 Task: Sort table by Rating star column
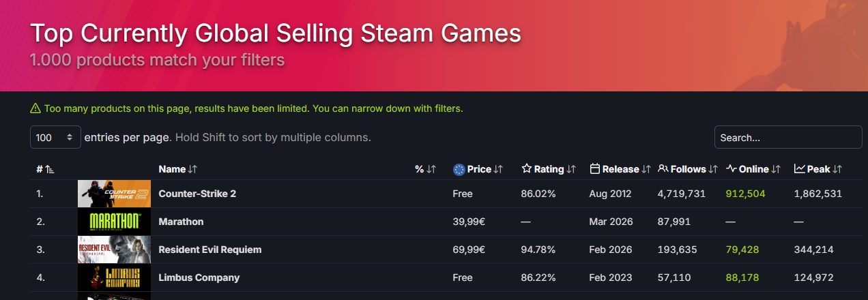pyautogui.click(x=549, y=169)
